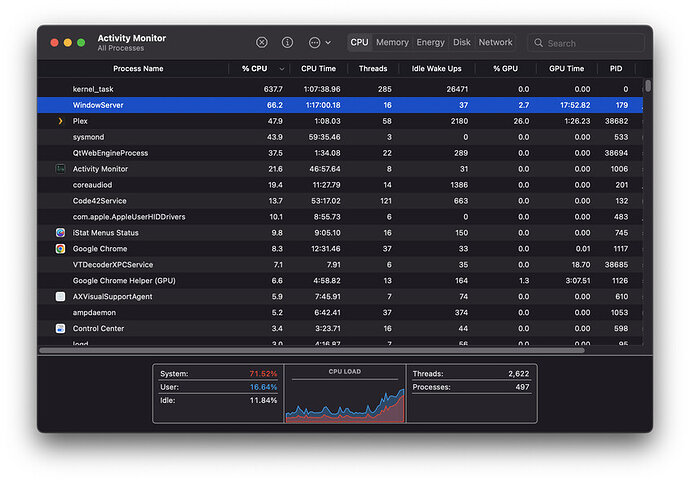Click the Processes count 497
Viewport: 690px width, 481px height.
pyautogui.click(x=522, y=387)
